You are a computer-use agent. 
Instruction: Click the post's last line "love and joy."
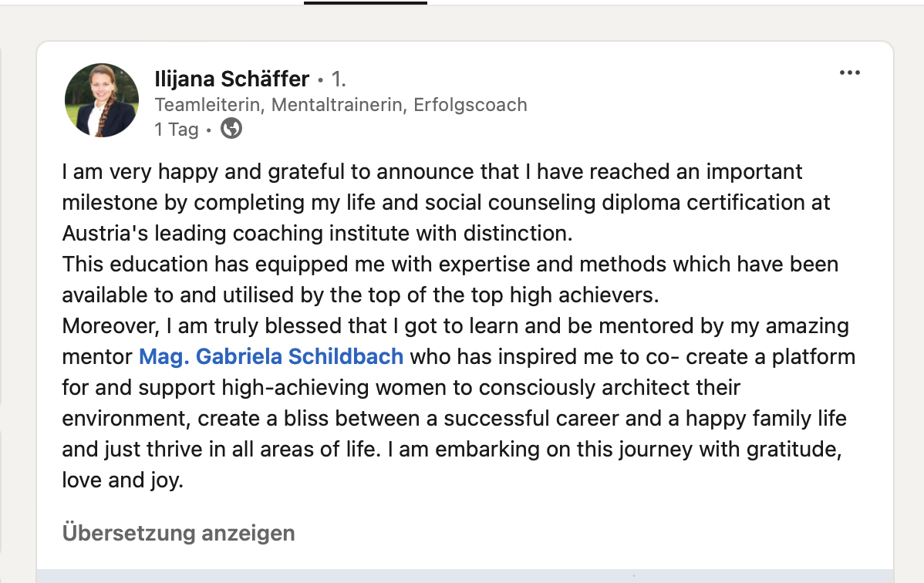tap(123, 481)
